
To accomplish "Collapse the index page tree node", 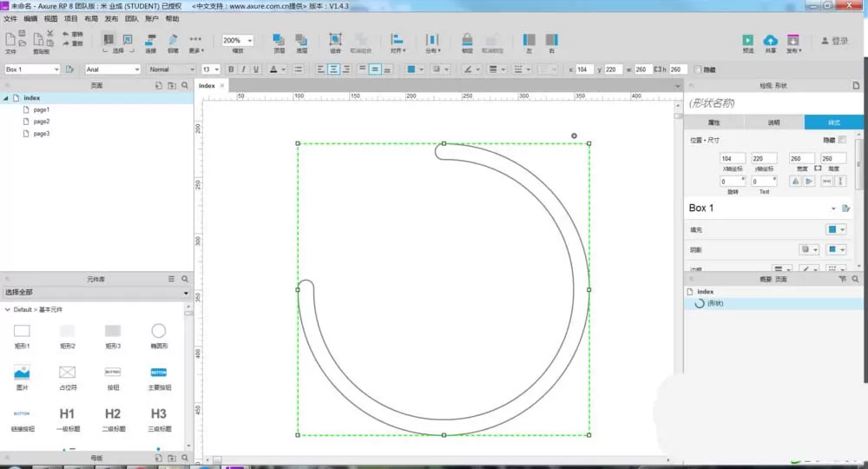I will (6, 98).
